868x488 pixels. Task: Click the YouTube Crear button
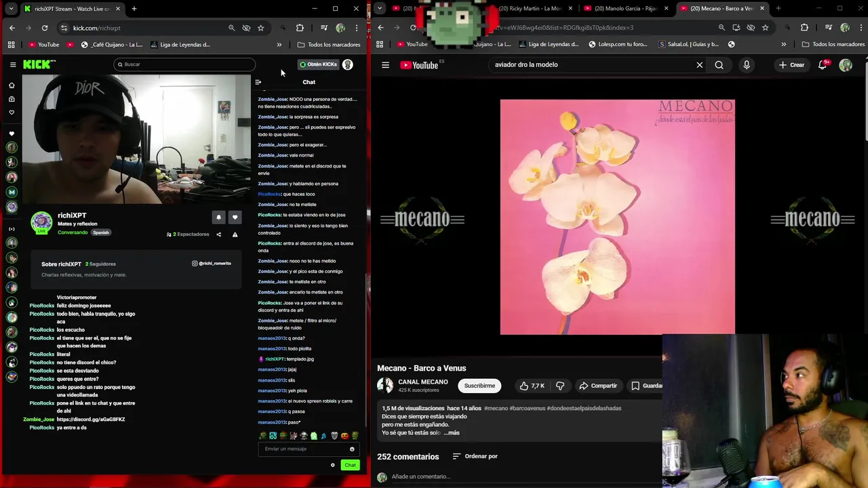(792, 65)
